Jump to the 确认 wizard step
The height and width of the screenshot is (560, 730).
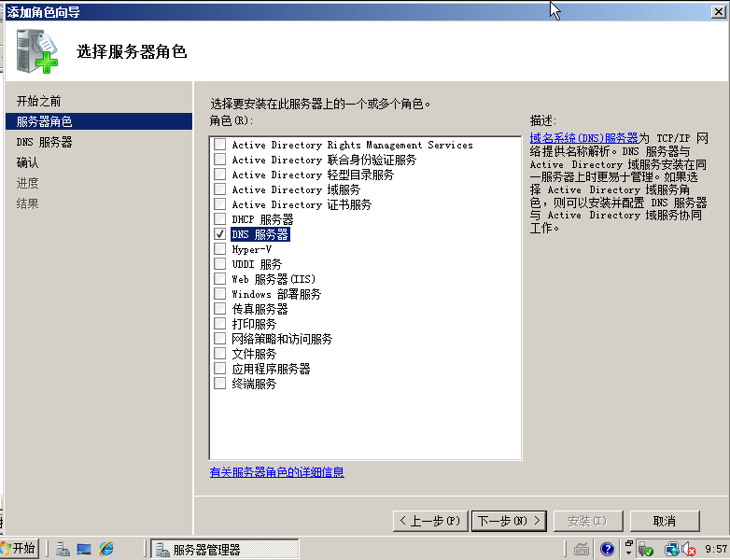pos(27,162)
